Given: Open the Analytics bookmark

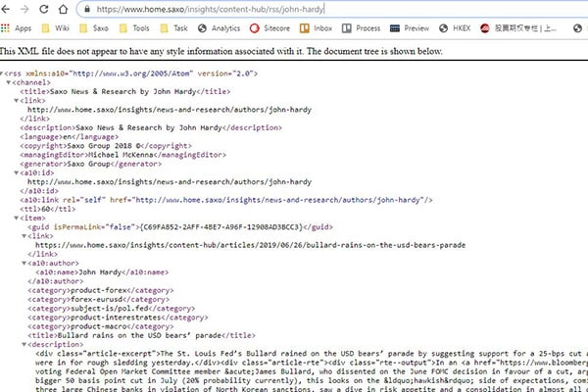Looking at the screenshot, I should pyautogui.click(x=219, y=28).
